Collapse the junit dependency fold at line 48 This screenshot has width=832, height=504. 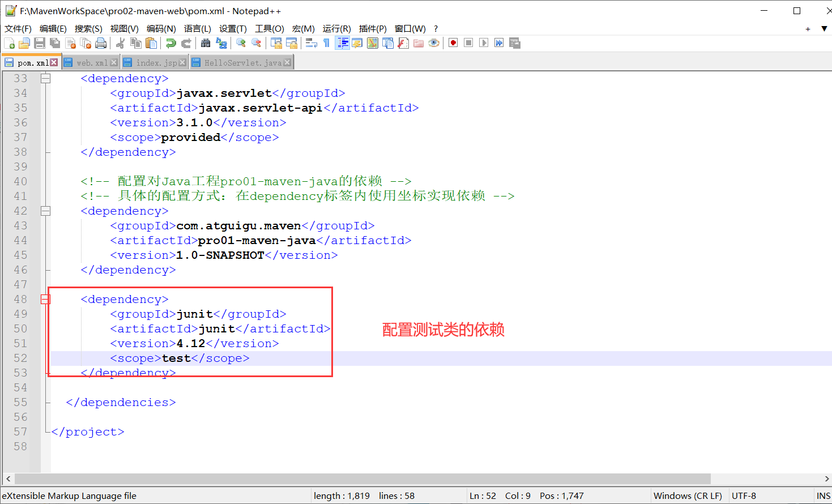pos(46,300)
